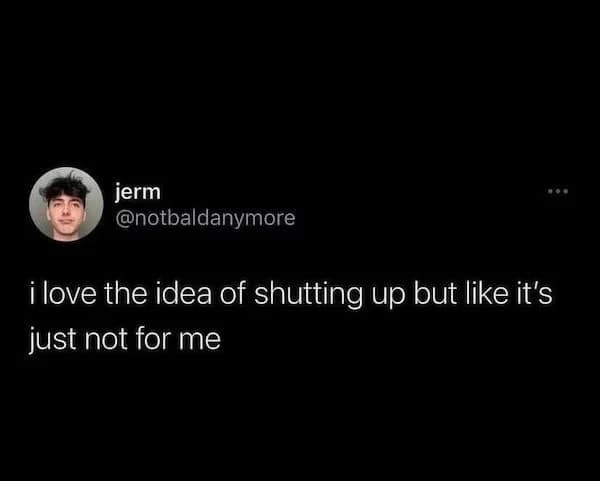The height and width of the screenshot is (481, 600).
Task: Click the word 'of' in the tweet text
Action: coord(233,295)
